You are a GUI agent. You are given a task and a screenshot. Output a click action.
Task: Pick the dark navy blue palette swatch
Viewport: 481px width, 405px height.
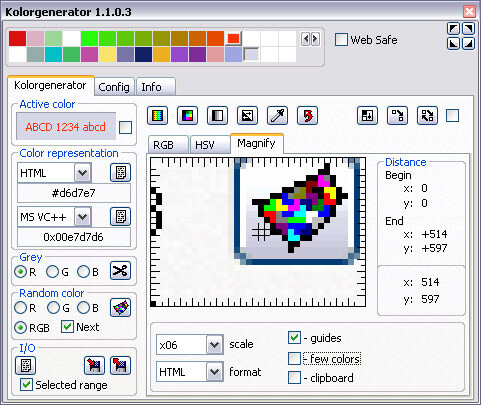(x=144, y=54)
